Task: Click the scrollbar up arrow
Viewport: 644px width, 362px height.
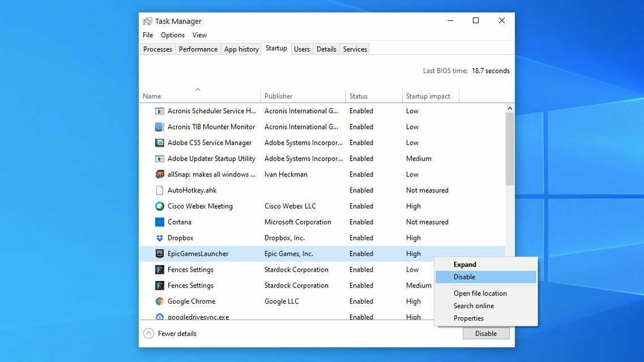Action: (x=510, y=109)
